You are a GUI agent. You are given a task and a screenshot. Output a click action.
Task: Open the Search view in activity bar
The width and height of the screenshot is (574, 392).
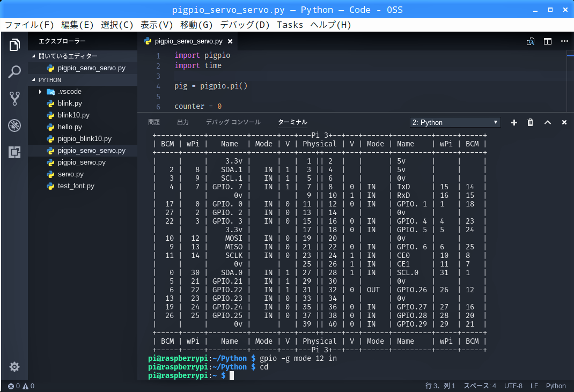14,72
